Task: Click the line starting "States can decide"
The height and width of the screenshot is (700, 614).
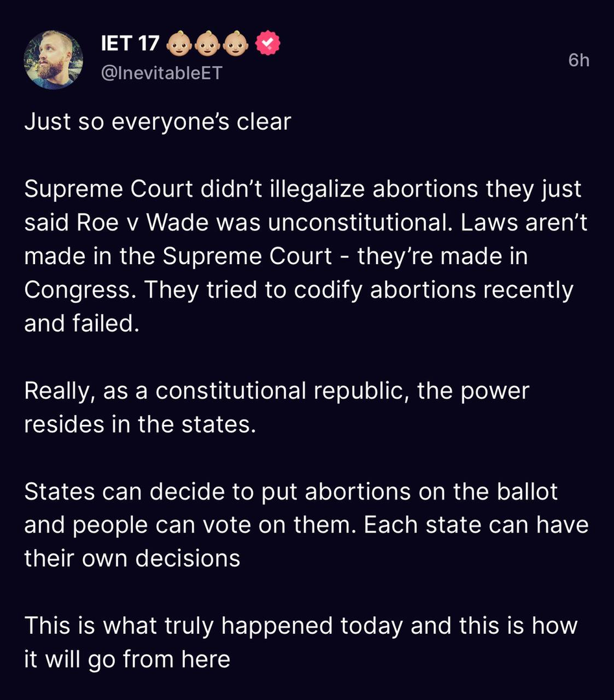Action: (291, 491)
